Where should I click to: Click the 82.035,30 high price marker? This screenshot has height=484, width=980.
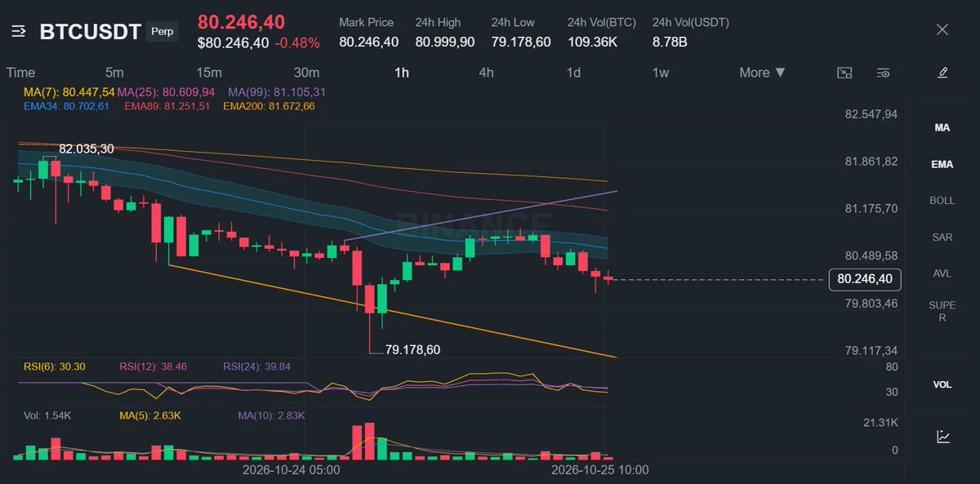pyautogui.click(x=86, y=149)
